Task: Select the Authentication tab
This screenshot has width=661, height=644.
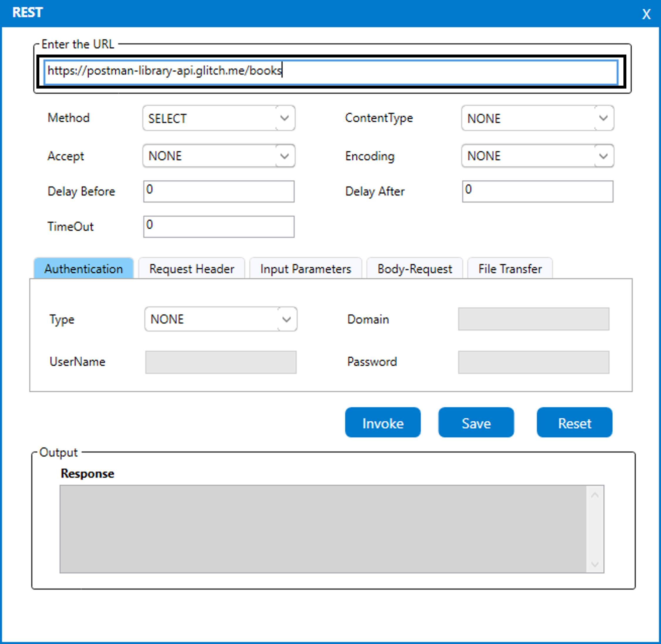Action: (84, 269)
